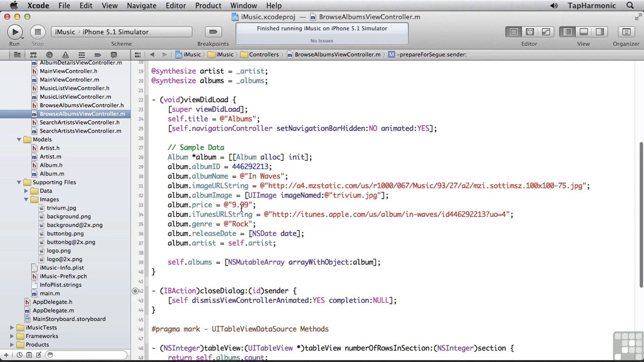
Task: Open Artist.h header file
Action: 50,148
